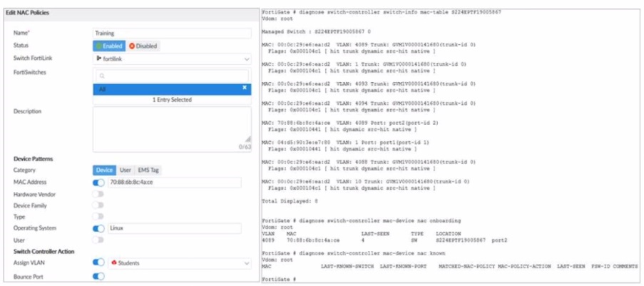Toggle the Operating System switch

pos(98,228)
